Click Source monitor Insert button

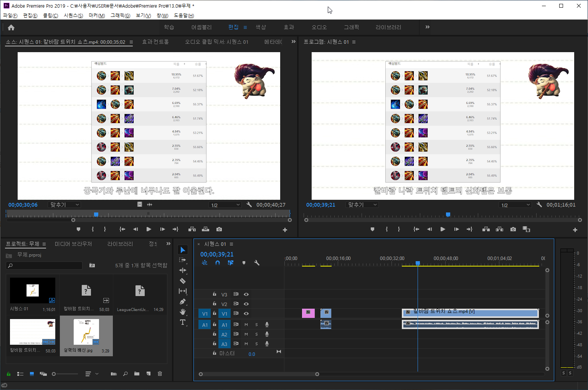192,229
